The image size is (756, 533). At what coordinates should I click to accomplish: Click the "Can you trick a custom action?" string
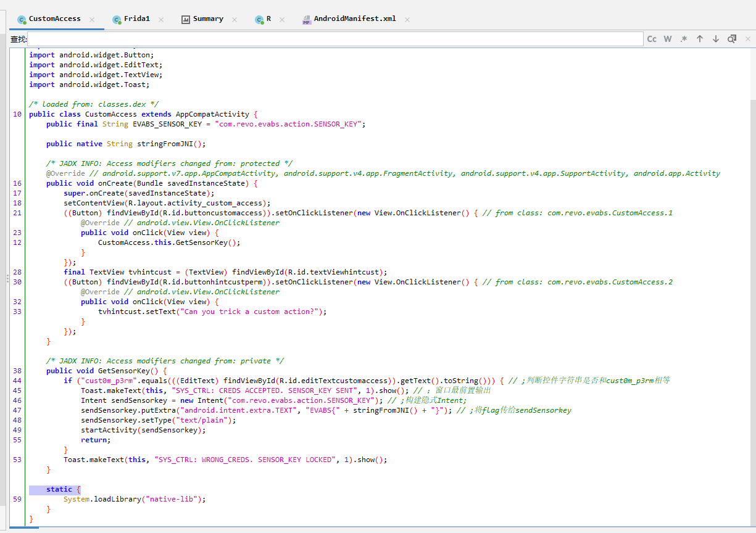coord(249,312)
